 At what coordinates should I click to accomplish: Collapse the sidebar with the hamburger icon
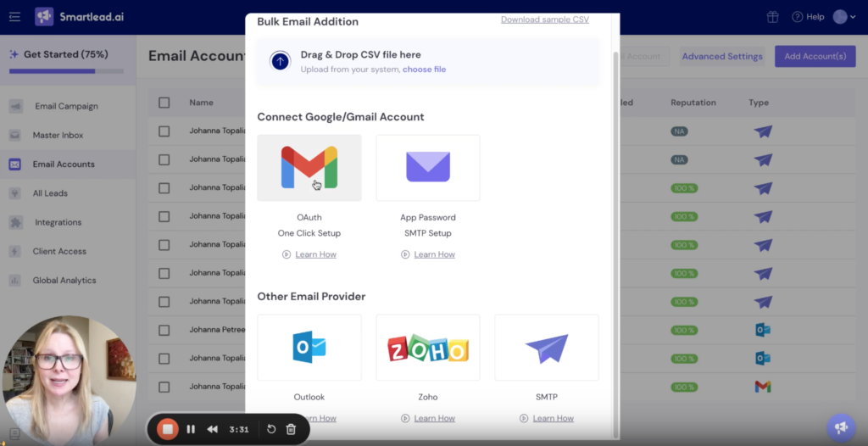tap(15, 17)
